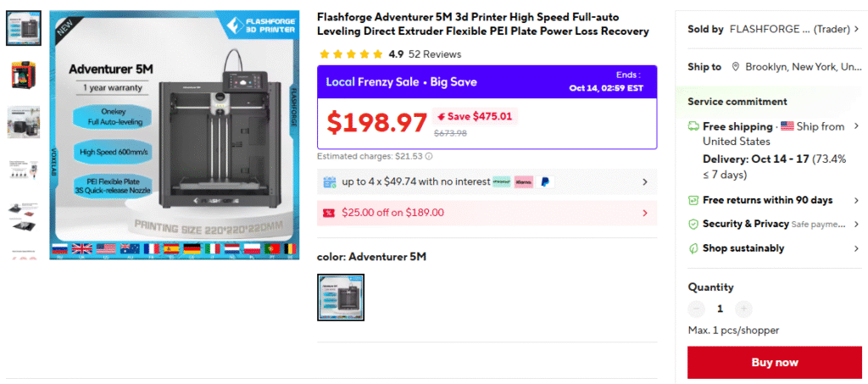Increase quantity with the plus button
This screenshot has width=868, height=384.
pyautogui.click(x=743, y=309)
